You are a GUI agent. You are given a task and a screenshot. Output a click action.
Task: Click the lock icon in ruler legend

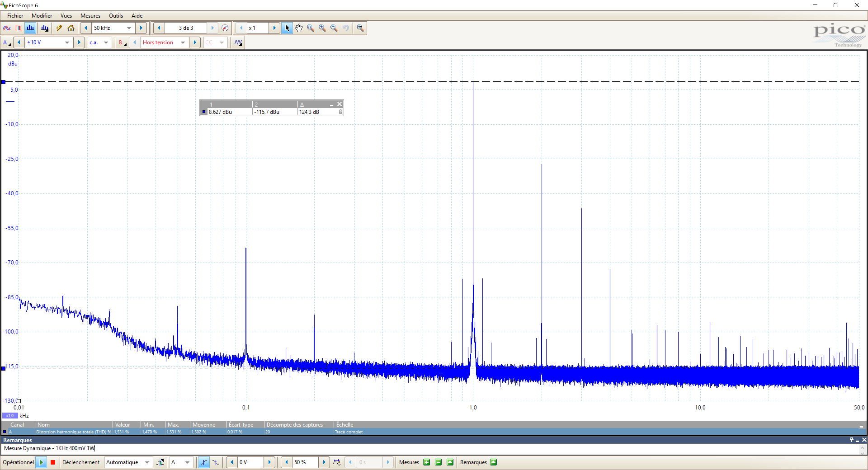[340, 112]
